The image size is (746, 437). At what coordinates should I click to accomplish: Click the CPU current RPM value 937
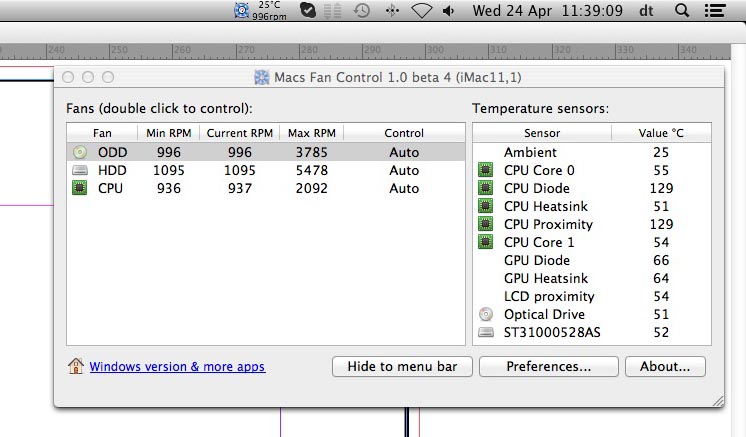(240, 188)
